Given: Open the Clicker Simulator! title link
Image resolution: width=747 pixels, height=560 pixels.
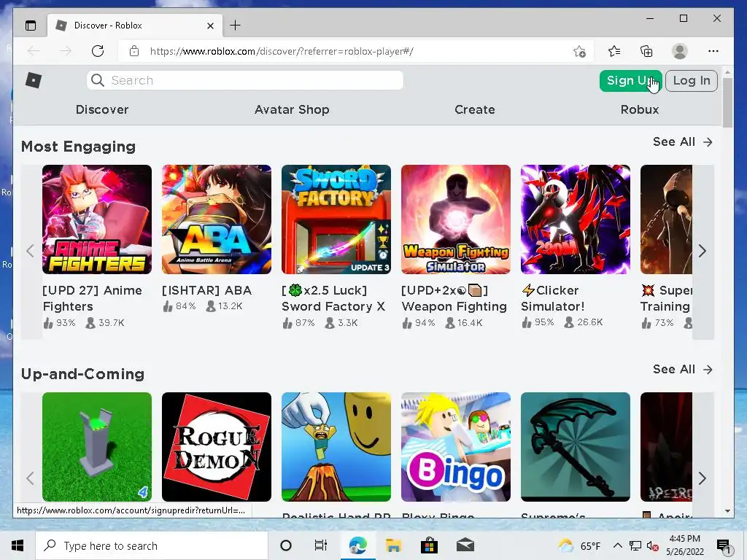Looking at the screenshot, I should tap(553, 298).
